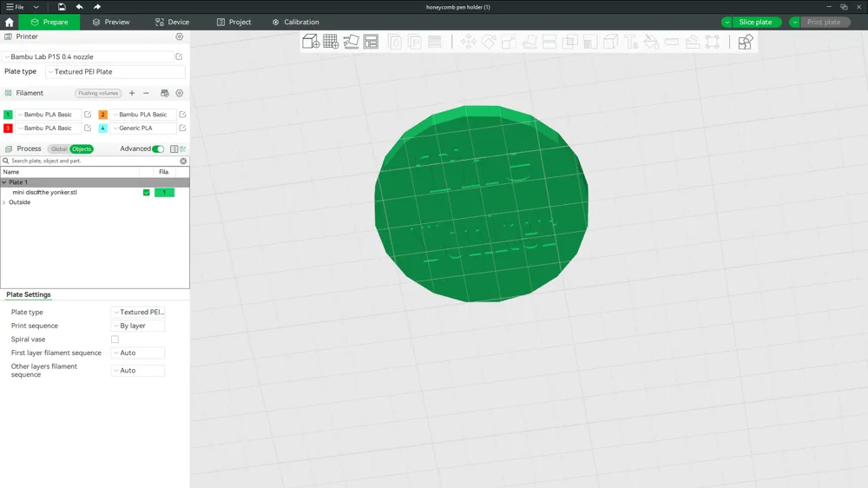This screenshot has width=868, height=488.
Task: Select the Text shape tool
Action: point(631,42)
